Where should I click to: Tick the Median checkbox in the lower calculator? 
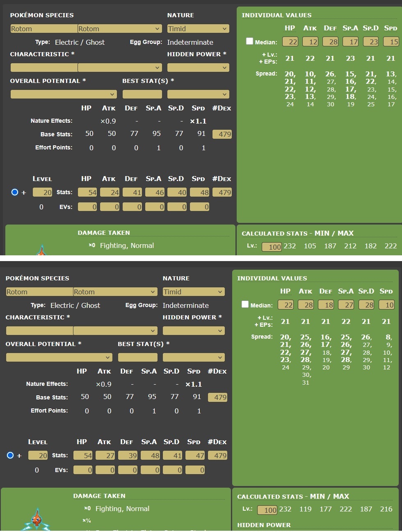245,304
